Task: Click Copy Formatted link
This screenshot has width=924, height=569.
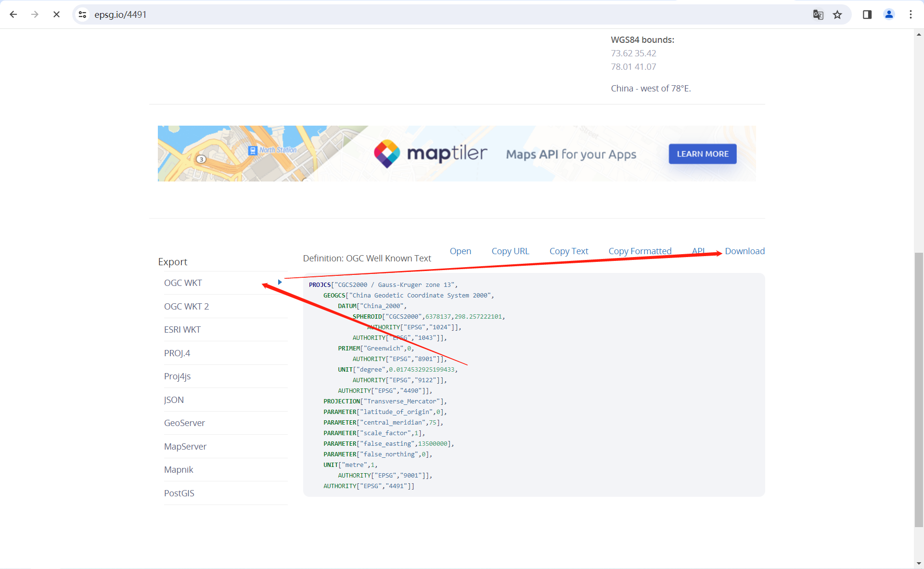Action: [x=640, y=251]
